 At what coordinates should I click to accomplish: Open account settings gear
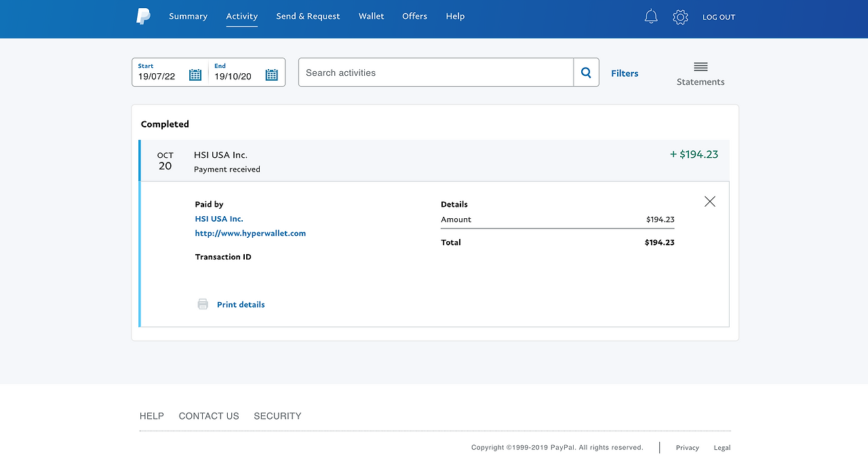(680, 17)
